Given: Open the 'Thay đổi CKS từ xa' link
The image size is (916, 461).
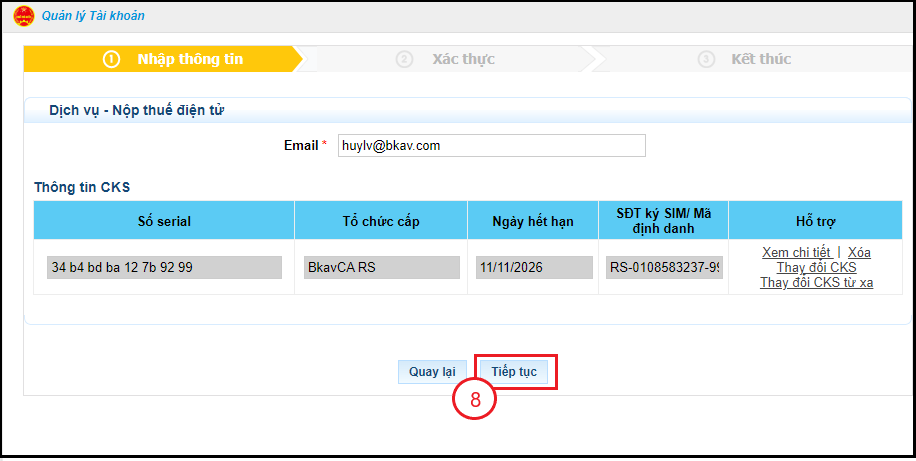Looking at the screenshot, I should [816, 282].
